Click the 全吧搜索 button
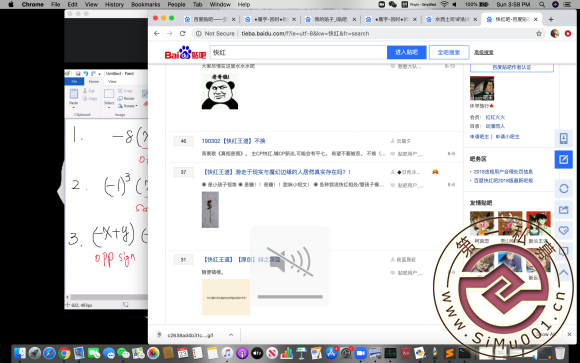580x363 pixels. tap(449, 53)
